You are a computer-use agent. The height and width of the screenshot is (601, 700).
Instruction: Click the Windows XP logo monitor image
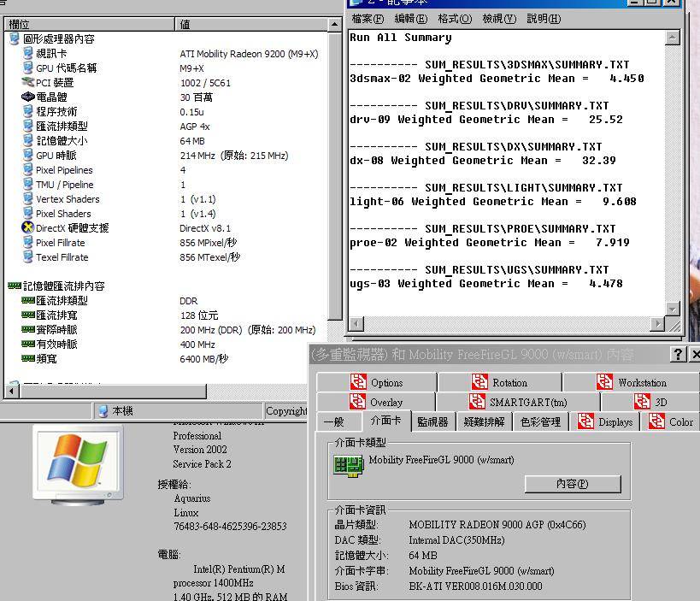pyautogui.click(x=78, y=464)
